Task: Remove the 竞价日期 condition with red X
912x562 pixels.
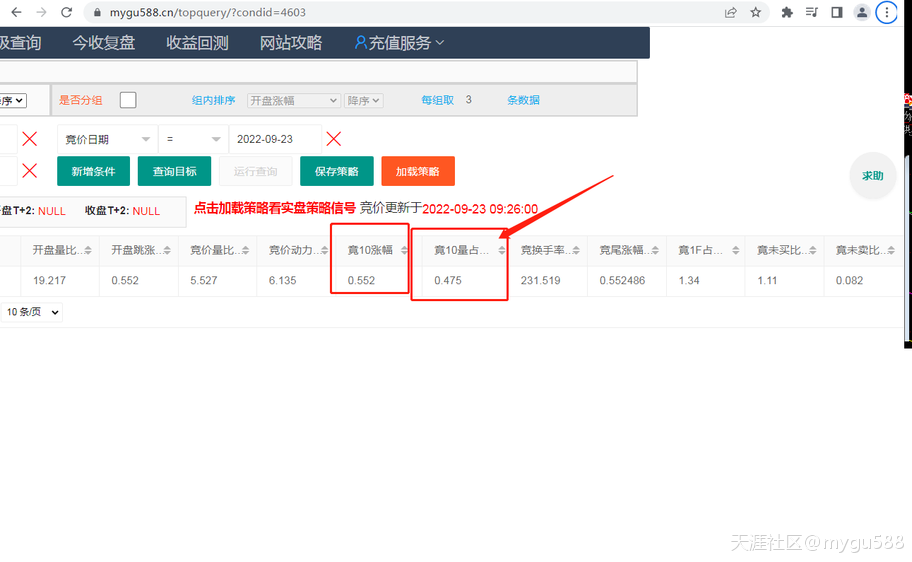Action: coord(334,139)
